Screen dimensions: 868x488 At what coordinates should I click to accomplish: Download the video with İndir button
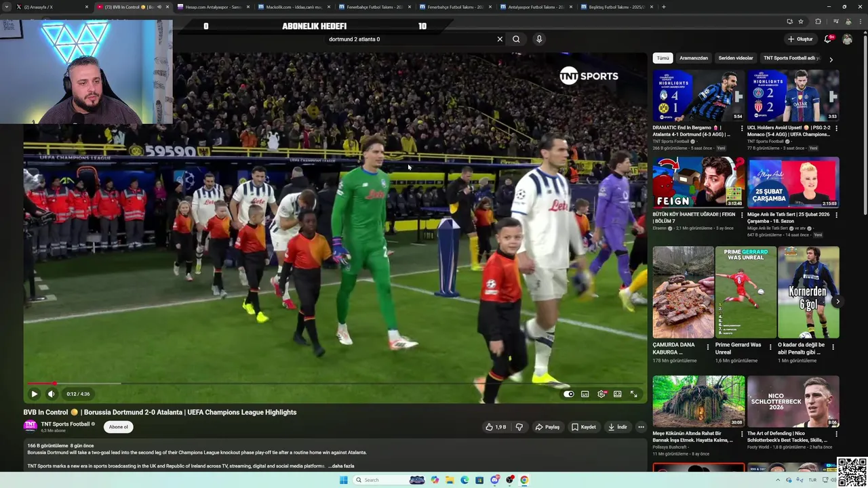(617, 427)
